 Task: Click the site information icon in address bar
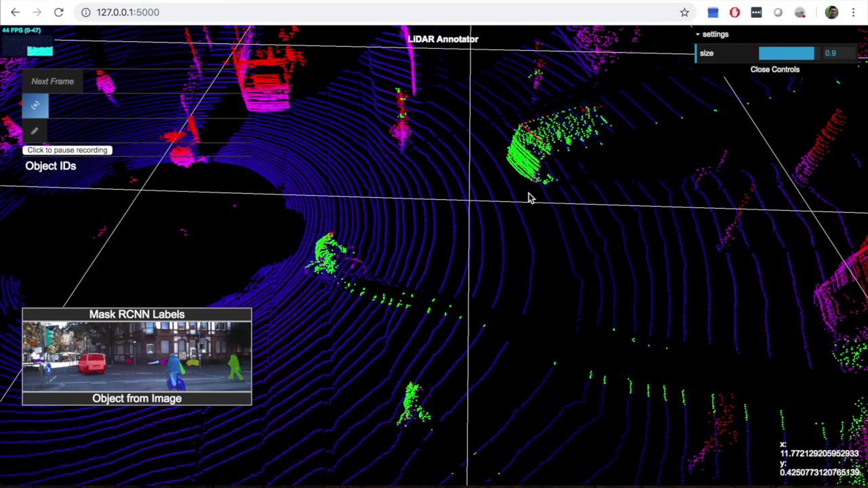(x=86, y=12)
